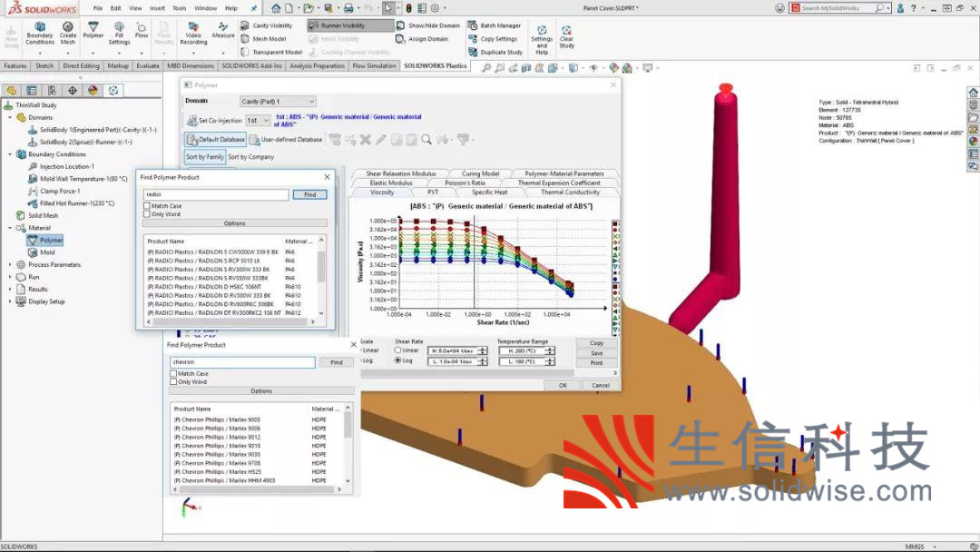Switch to the Evaluate ribbon tab
The image size is (980, 552).
coord(148,65)
